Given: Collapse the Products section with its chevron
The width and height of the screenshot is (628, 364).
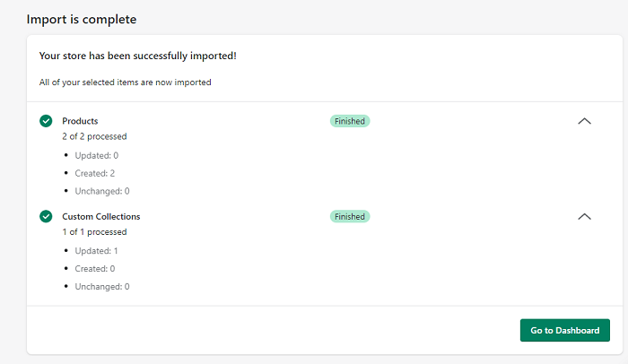Looking at the screenshot, I should (x=584, y=121).
